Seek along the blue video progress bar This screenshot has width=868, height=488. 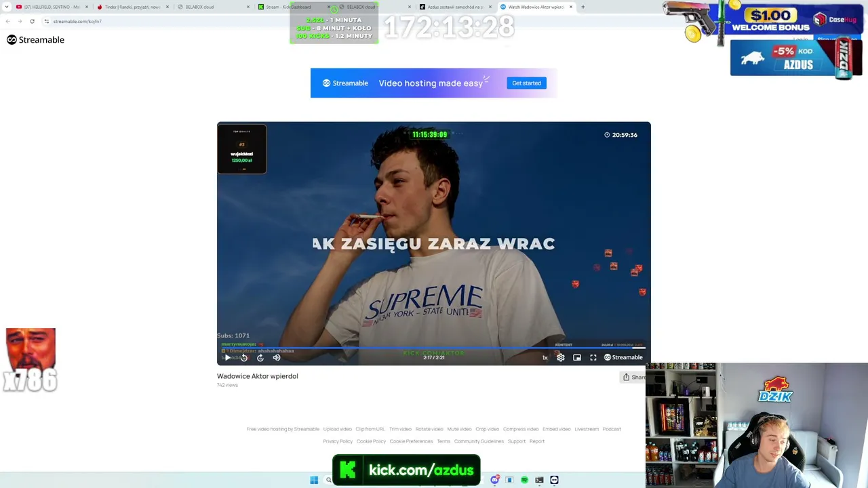(434, 348)
